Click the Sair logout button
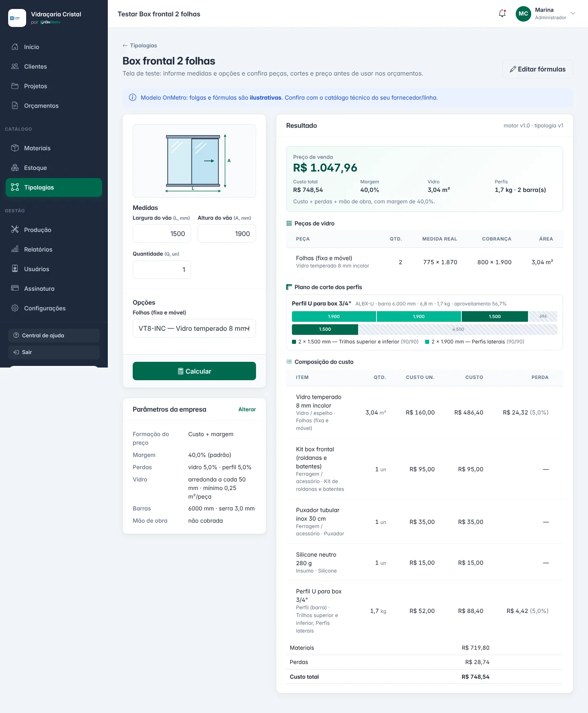Screen dimensions: 588x713 coord(54,352)
